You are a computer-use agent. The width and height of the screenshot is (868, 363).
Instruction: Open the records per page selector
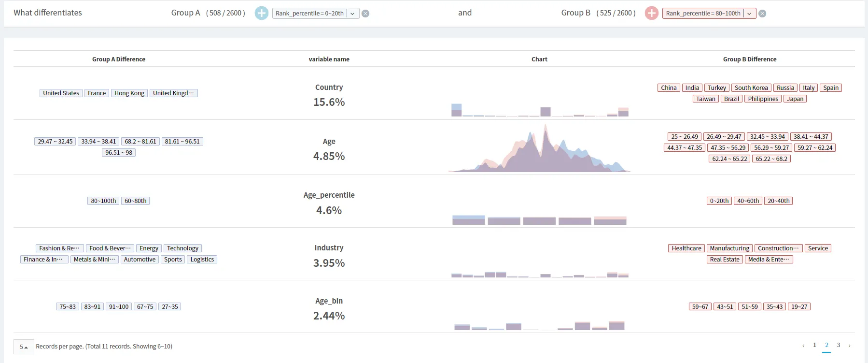[x=24, y=347]
